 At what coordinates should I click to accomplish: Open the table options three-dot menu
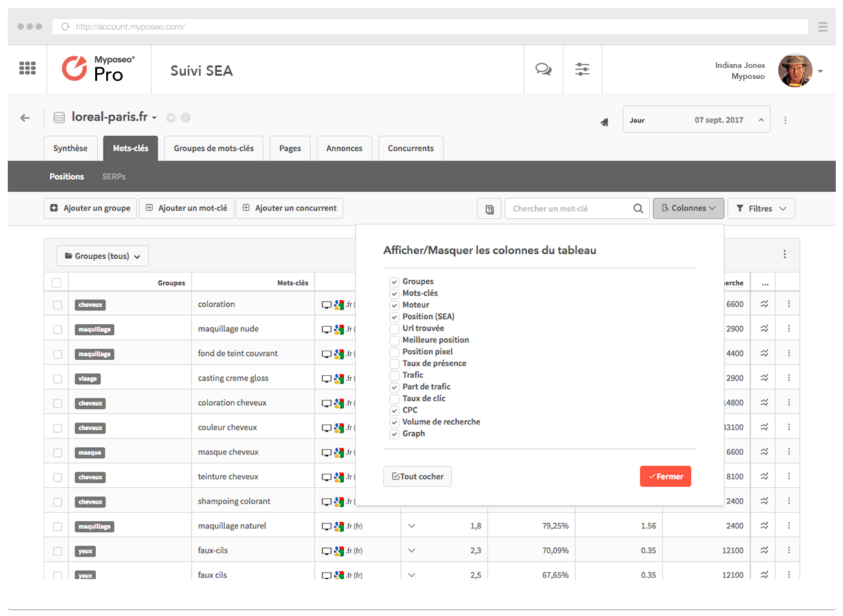[x=785, y=254]
